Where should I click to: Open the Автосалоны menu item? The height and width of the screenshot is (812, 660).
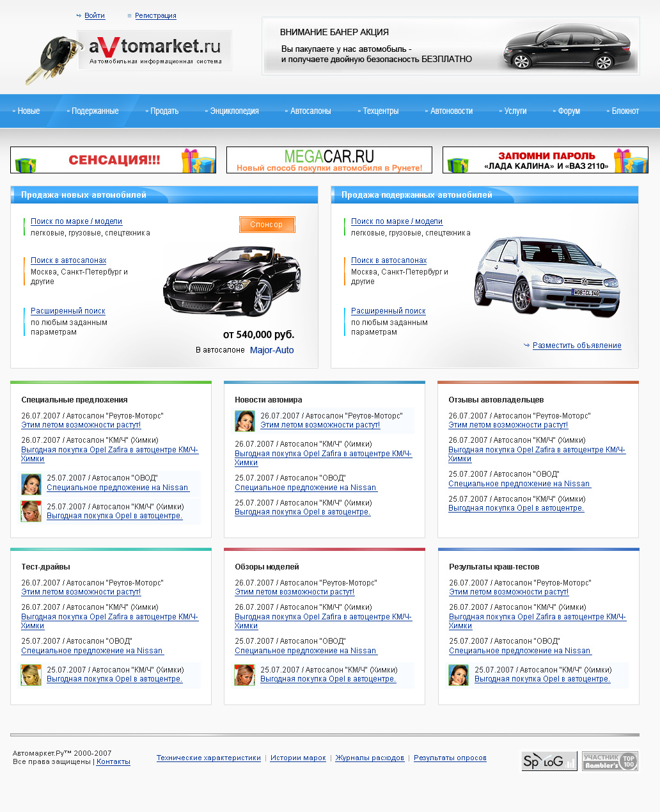311,111
